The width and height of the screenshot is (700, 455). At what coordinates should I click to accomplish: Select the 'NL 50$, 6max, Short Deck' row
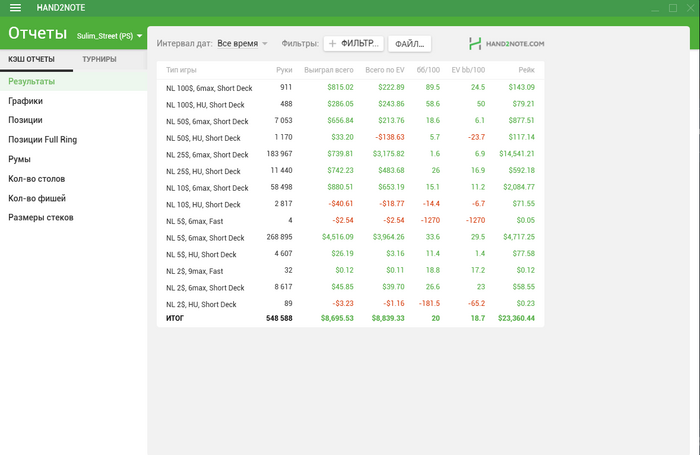coord(350,121)
